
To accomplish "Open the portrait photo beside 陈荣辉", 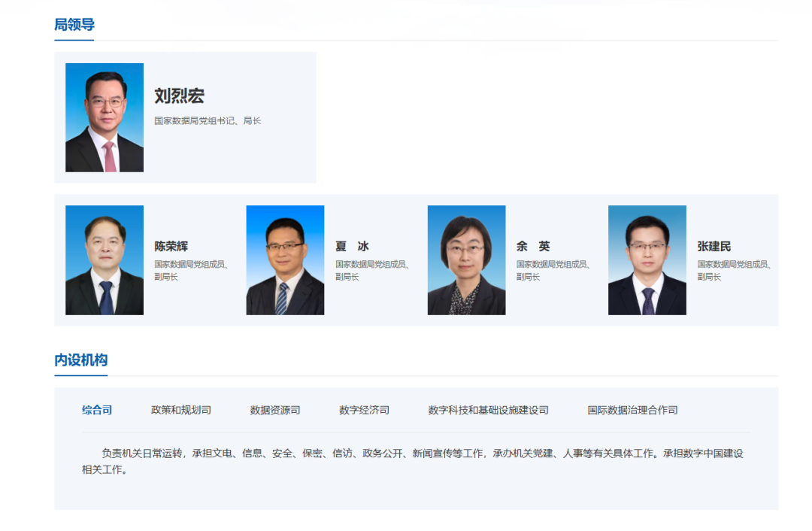I will pyautogui.click(x=105, y=260).
